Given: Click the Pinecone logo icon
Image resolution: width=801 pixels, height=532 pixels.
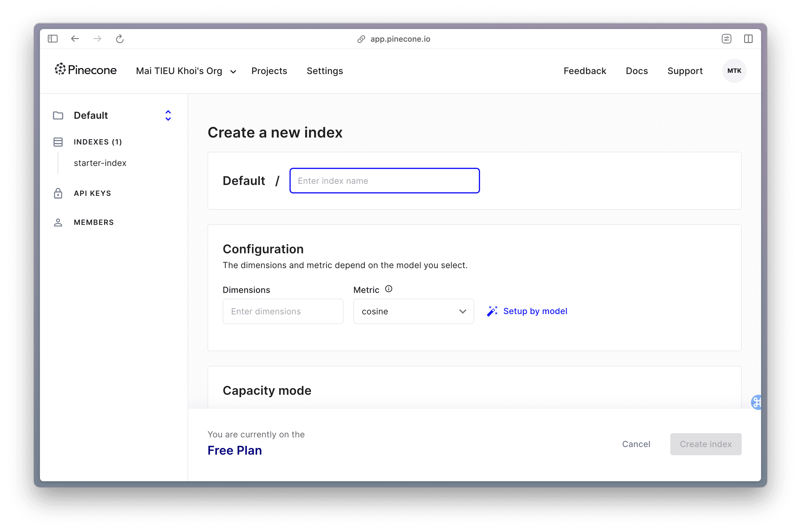Looking at the screenshot, I should coord(59,71).
